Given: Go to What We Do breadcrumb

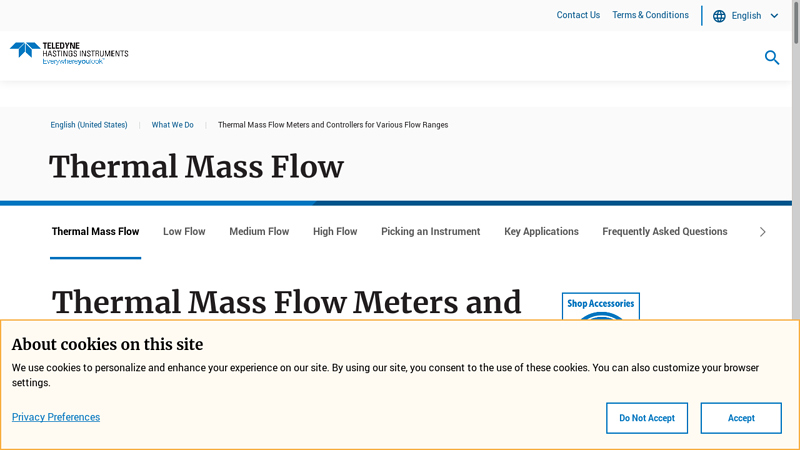Looking at the screenshot, I should pyautogui.click(x=172, y=124).
